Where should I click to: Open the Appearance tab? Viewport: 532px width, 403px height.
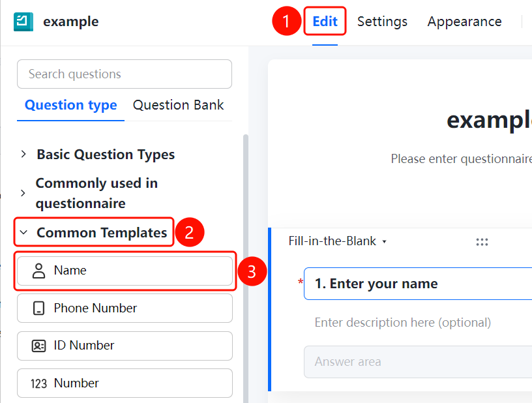click(x=464, y=22)
